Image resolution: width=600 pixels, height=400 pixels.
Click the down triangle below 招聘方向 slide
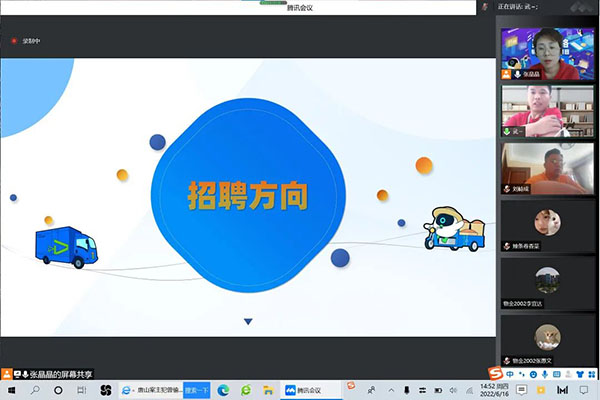click(x=248, y=322)
